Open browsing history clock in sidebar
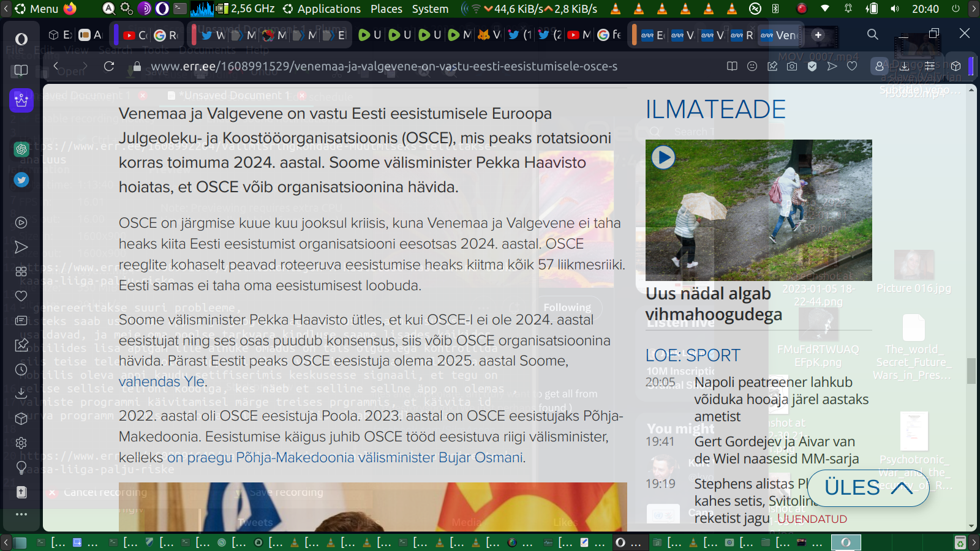Image resolution: width=980 pixels, height=551 pixels. [x=21, y=369]
